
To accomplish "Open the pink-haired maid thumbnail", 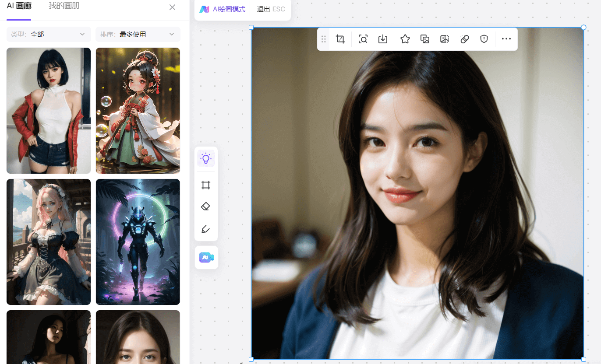I will tap(49, 242).
